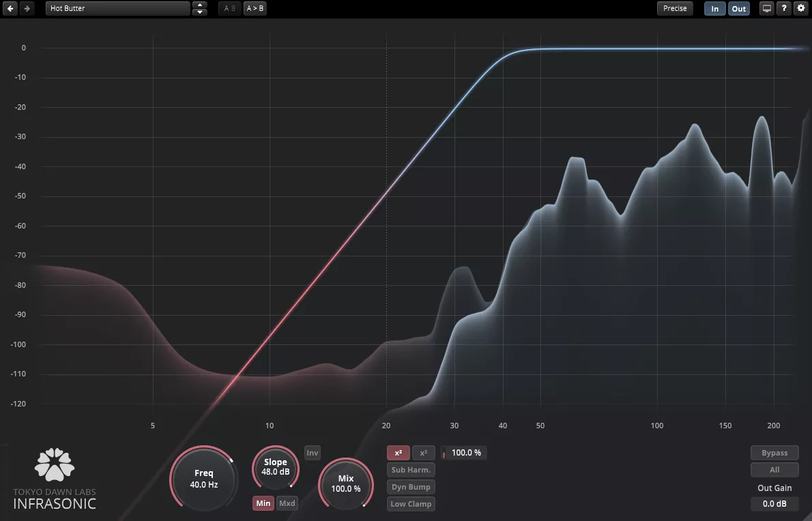
Task: Open the Precise quality mode selector
Action: tap(675, 9)
